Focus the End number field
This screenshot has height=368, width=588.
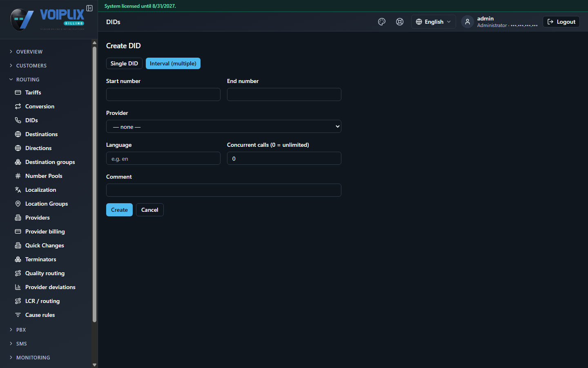[x=284, y=94]
